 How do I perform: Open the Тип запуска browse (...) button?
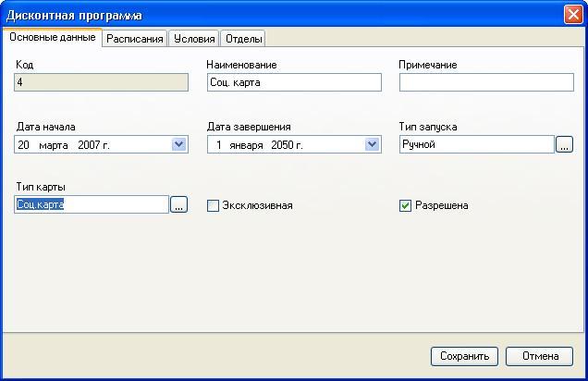(564, 145)
